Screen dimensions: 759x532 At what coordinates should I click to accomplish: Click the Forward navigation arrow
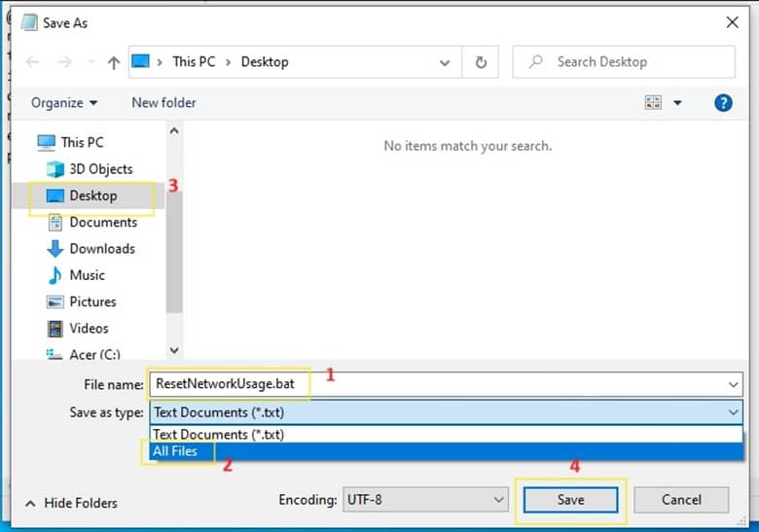tap(64, 62)
